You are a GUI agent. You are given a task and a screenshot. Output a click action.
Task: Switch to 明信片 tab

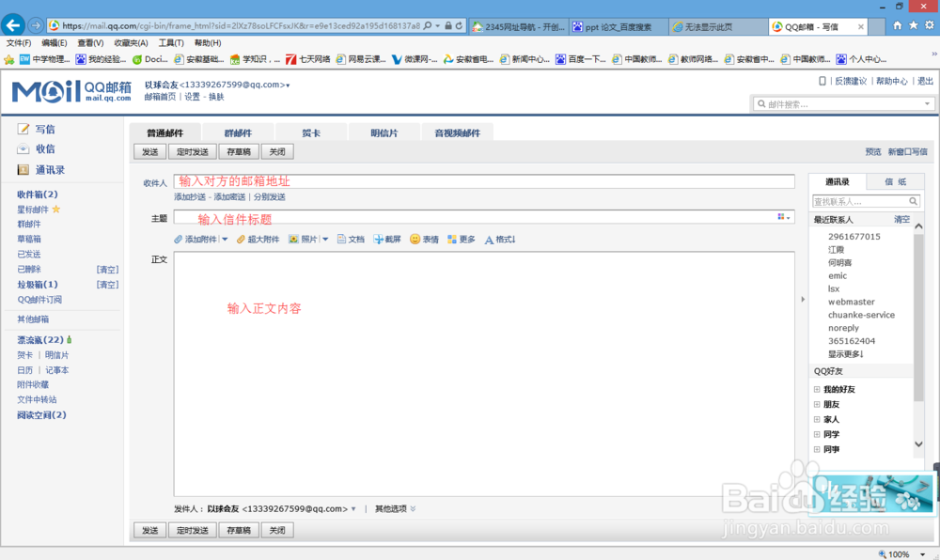tap(384, 132)
